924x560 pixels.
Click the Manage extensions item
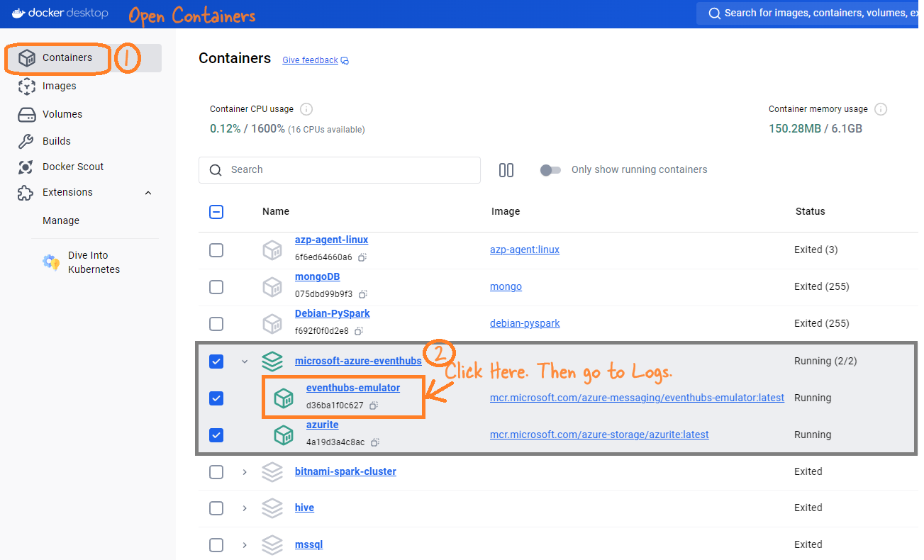pyautogui.click(x=61, y=220)
